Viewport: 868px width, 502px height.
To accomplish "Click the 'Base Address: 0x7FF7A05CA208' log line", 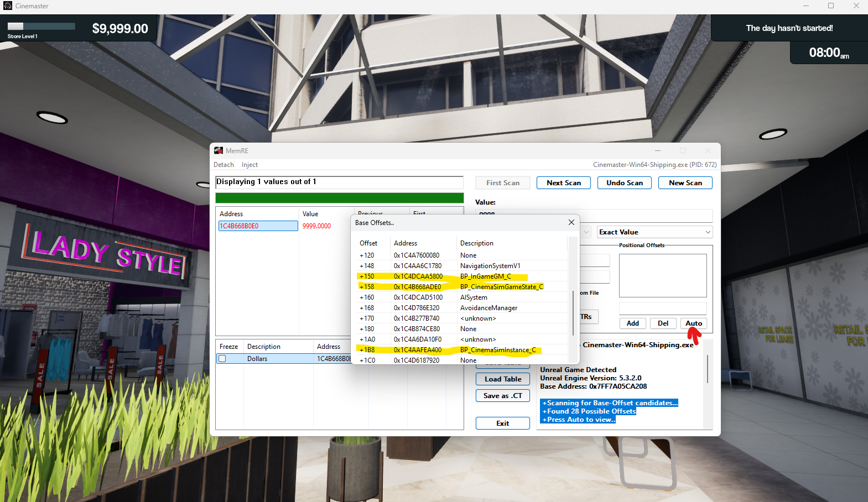I will click(594, 386).
